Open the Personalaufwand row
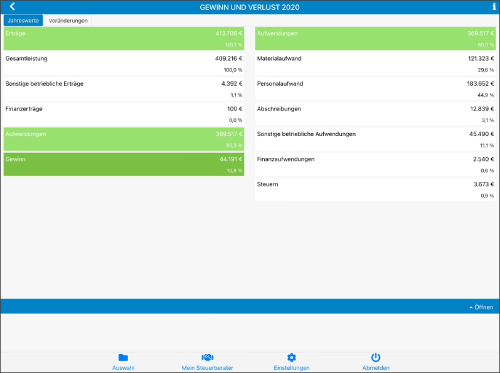The width and height of the screenshot is (500, 373). pyautogui.click(x=375, y=89)
